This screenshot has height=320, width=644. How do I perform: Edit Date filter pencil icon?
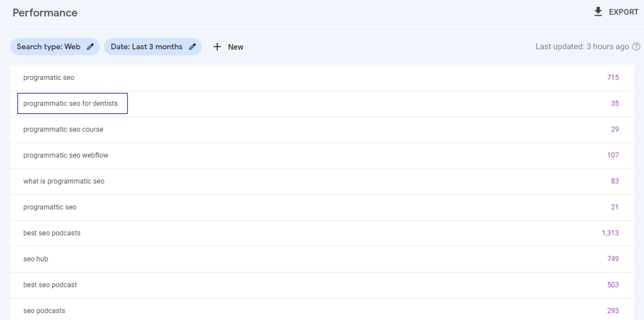click(192, 47)
